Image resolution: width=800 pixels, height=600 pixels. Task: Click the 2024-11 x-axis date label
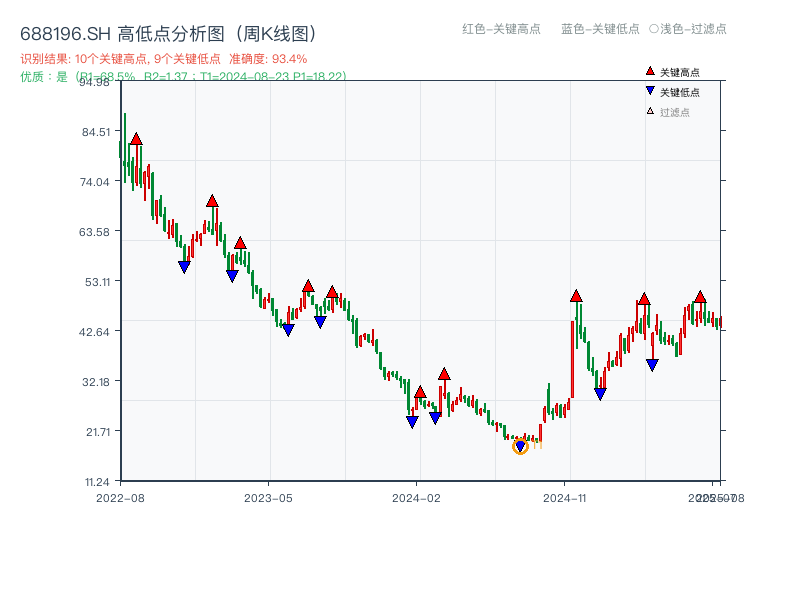565,498
